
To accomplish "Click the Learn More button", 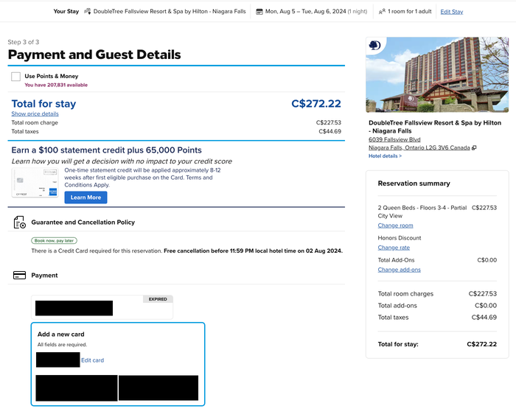I will [x=86, y=197].
